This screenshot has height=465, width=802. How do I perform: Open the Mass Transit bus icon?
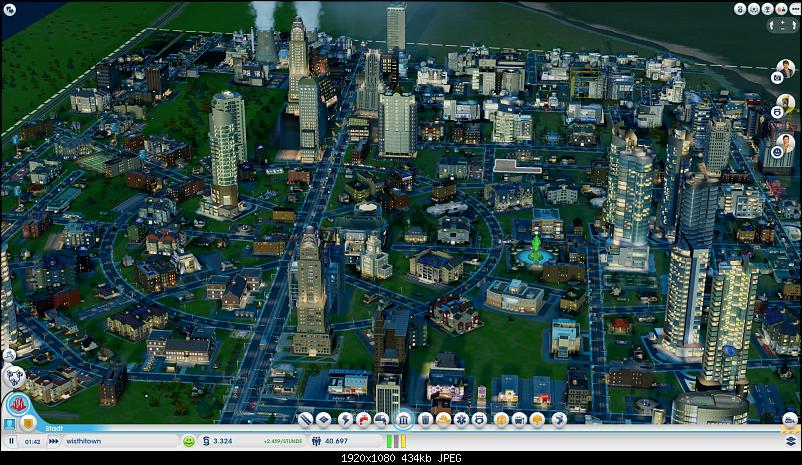pos(519,419)
